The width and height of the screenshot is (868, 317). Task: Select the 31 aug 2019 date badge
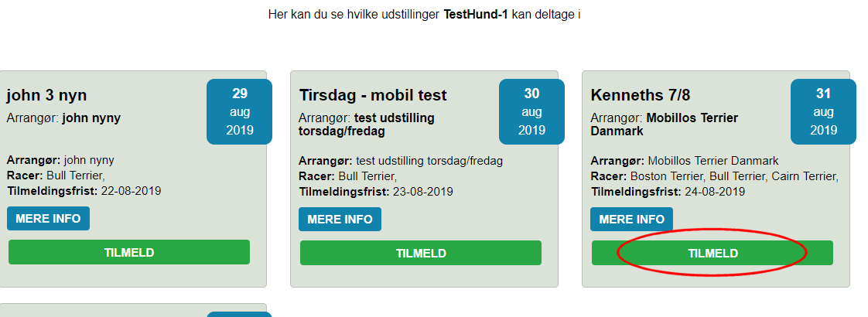tap(823, 112)
